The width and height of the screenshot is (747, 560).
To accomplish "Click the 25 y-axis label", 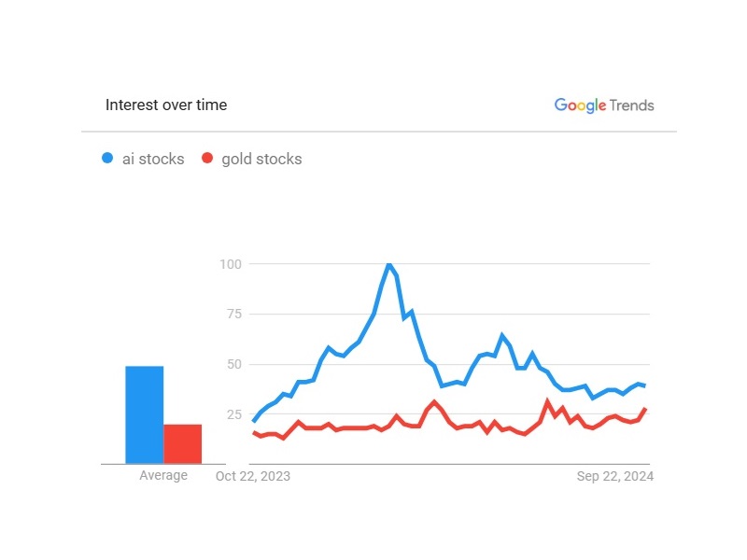I will [x=233, y=414].
